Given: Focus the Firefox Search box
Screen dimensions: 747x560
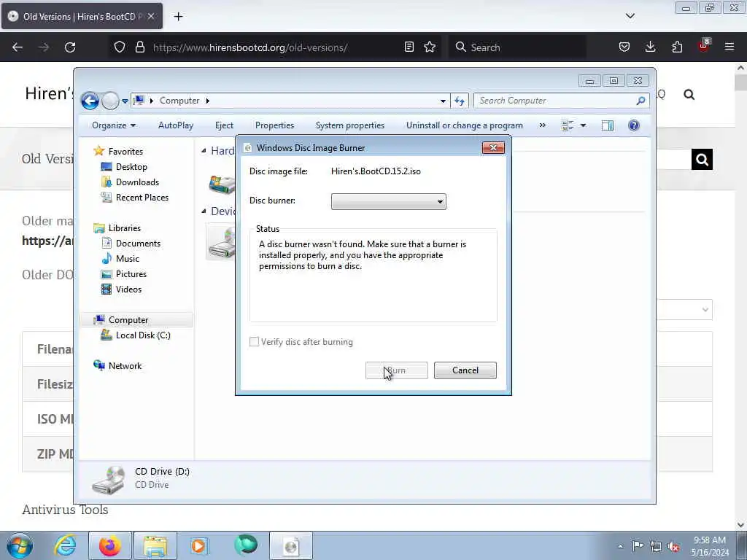Looking at the screenshot, I should coord(517,47).
